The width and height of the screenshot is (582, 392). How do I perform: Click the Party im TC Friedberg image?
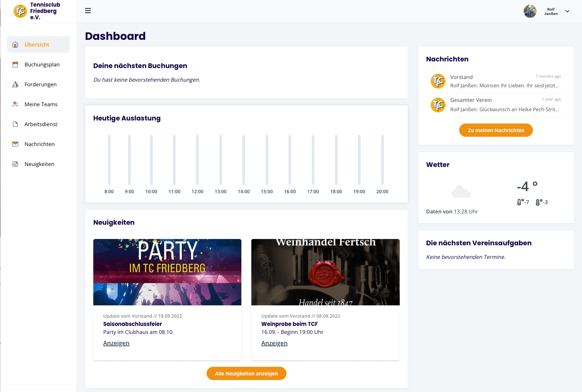[167, 272]
